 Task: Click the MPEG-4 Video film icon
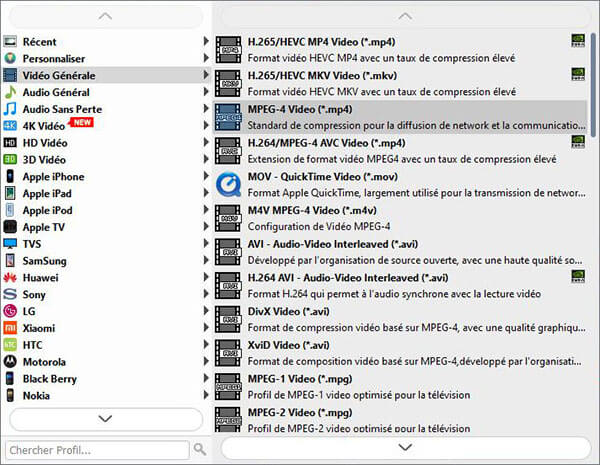click(x=228, y=117)
